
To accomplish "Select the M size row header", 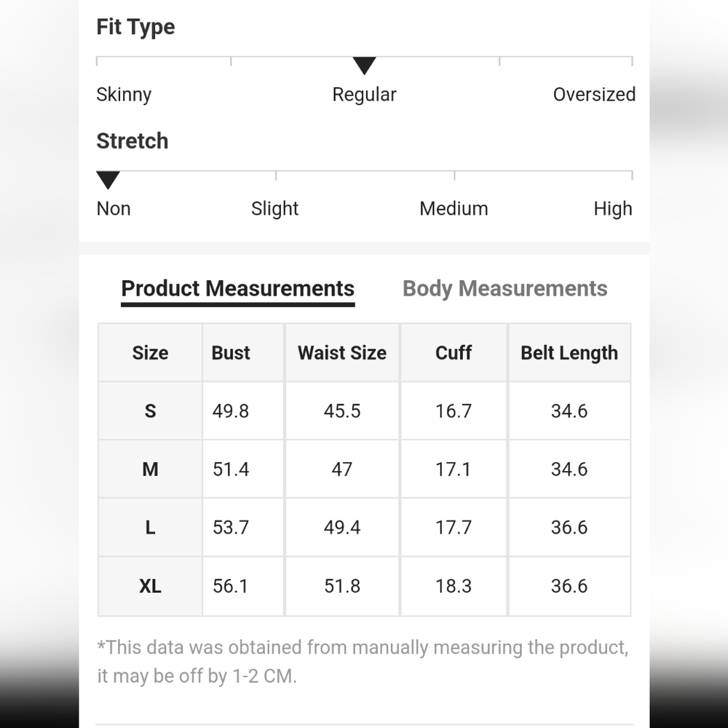I will pyautogui.click(x=150, y=469).
